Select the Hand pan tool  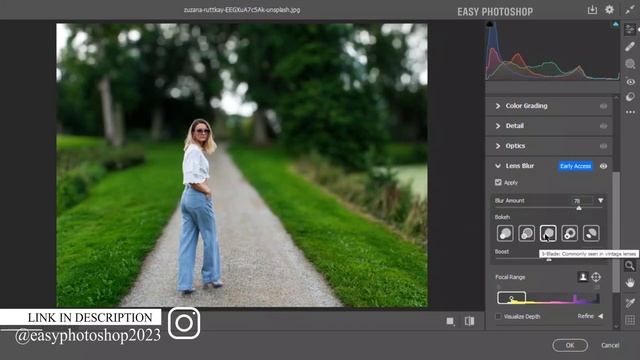tap(630, 282)
